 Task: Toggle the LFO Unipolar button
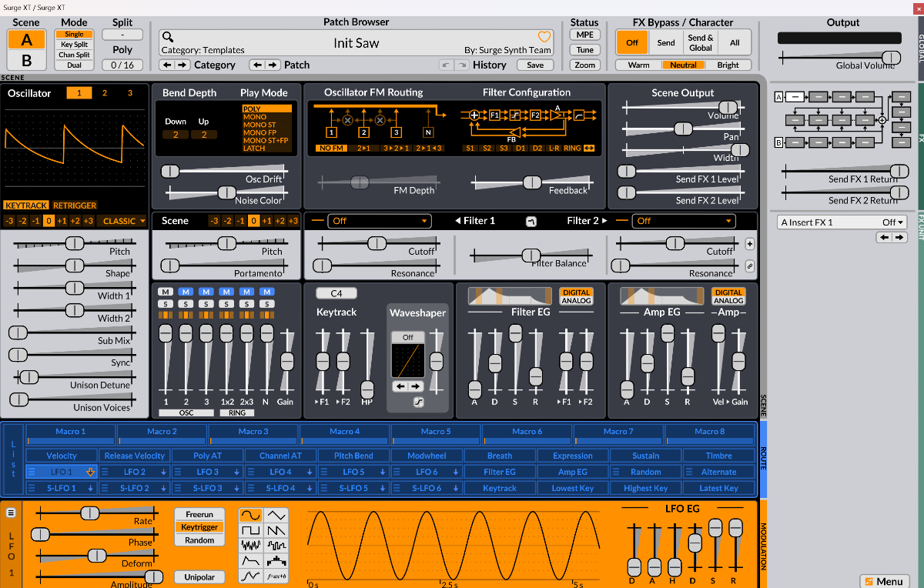point(199,576)
